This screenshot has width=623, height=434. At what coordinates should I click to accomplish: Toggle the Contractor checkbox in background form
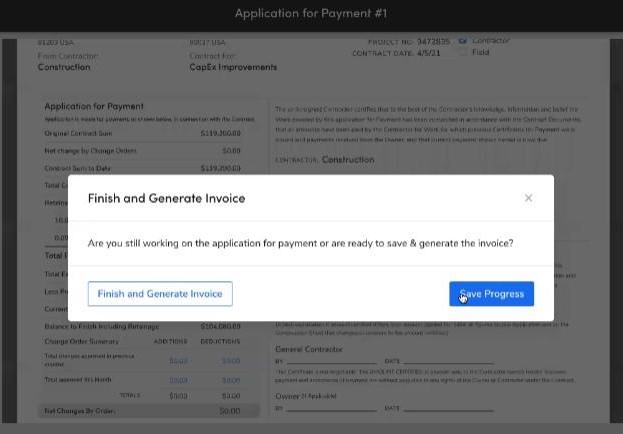[x=462, y=41]
